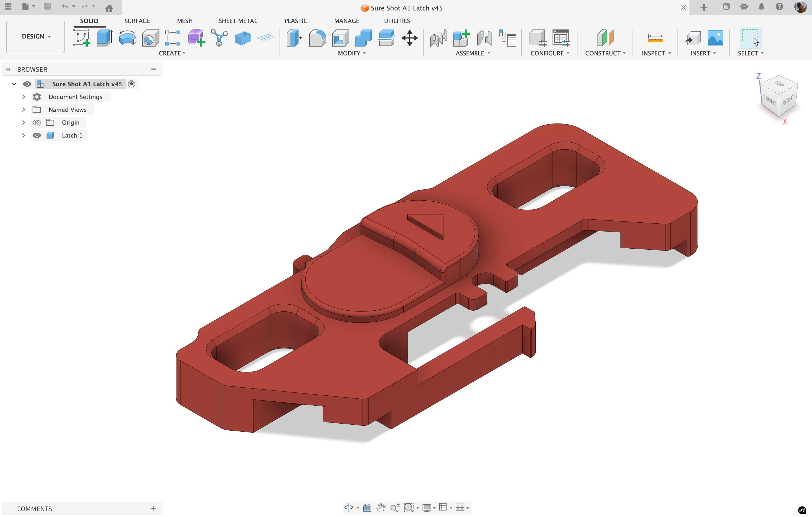
Task: Click the FRONT face of the ViewCube
Action: [x=770, y=100]
